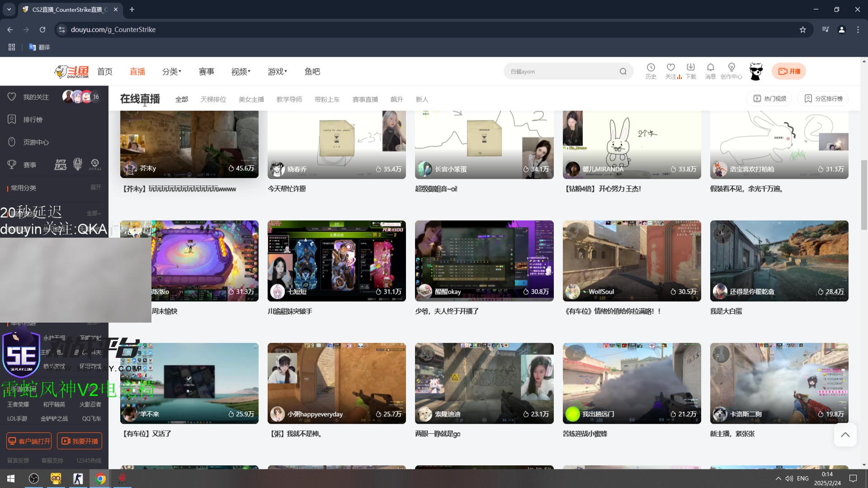Click the user avatar in header
The width and height of the screenshot is (868, 488).
(x=756, y=71)
